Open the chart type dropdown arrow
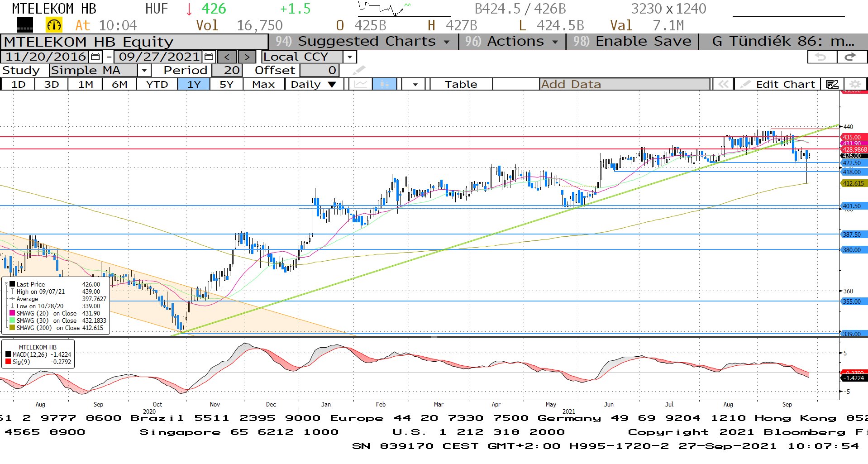The height and width of the screenshot is (464, 868). pyautogui.click(x=415, y=84)
